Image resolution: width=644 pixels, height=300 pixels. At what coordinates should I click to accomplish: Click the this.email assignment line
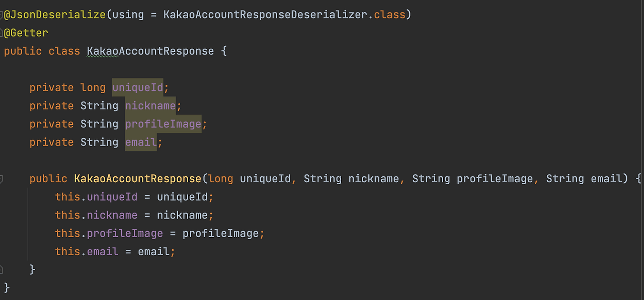[x=116, y=251]
